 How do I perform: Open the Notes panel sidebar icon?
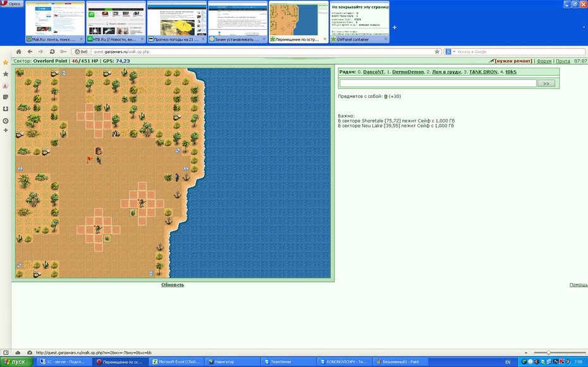coord(5,97)
